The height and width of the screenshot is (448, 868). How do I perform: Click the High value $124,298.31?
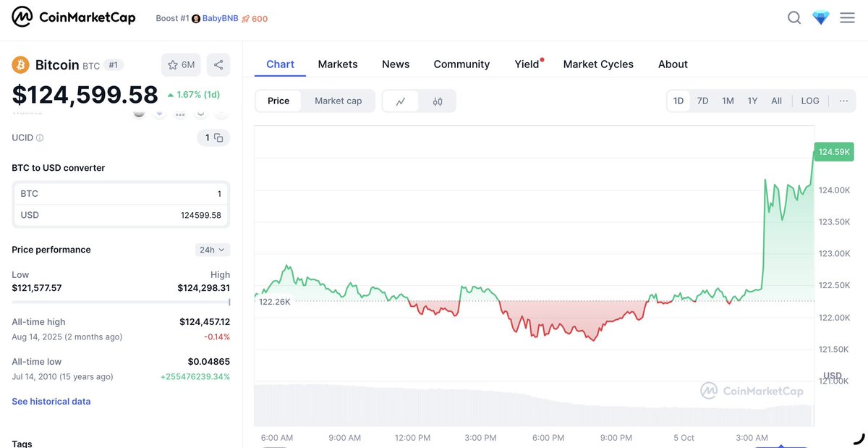tap(204, 288)
